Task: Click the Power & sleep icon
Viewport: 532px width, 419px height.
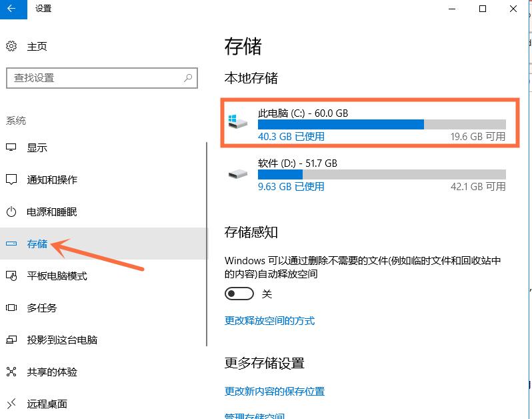Action: click(x=11, y=212)
